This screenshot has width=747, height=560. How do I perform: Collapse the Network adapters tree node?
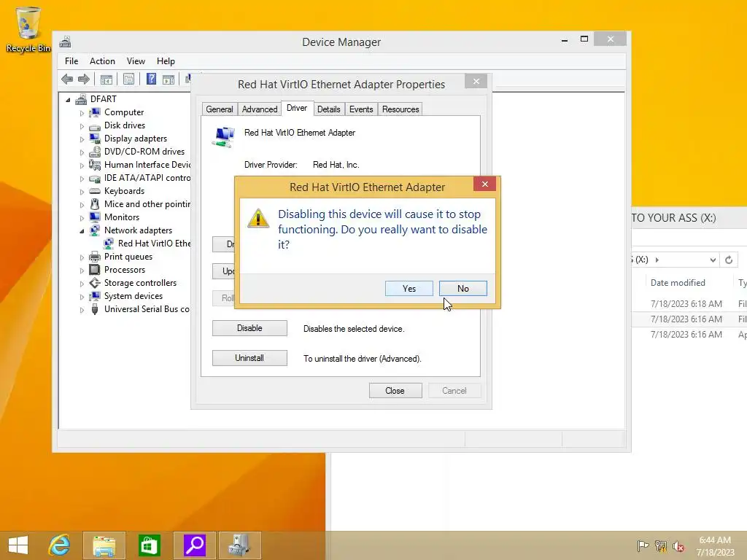(x=82, y=231)
